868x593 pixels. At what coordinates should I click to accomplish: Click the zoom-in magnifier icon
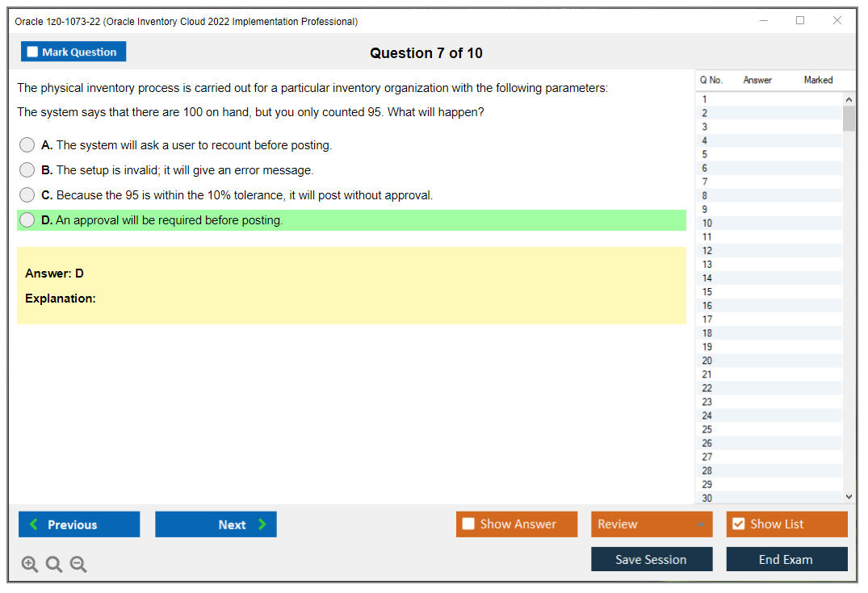click(29, 564)
